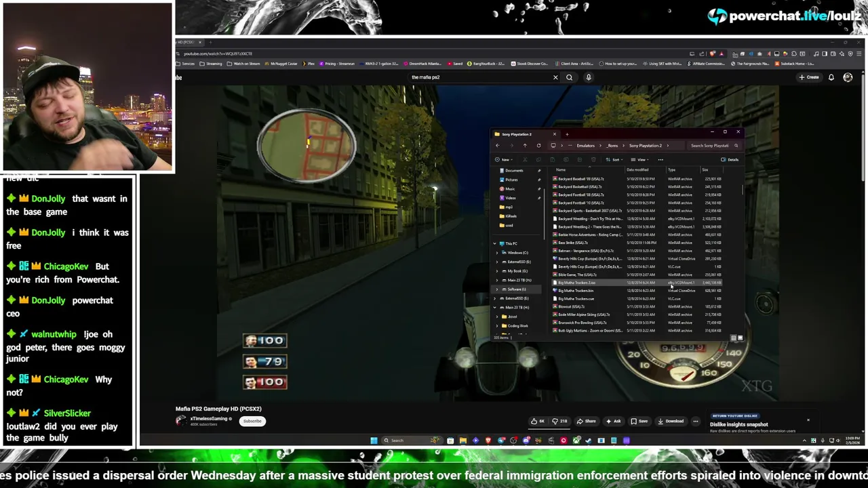
Task: Select Blowout (USA).7z file
Action: (x=571, y=306)
